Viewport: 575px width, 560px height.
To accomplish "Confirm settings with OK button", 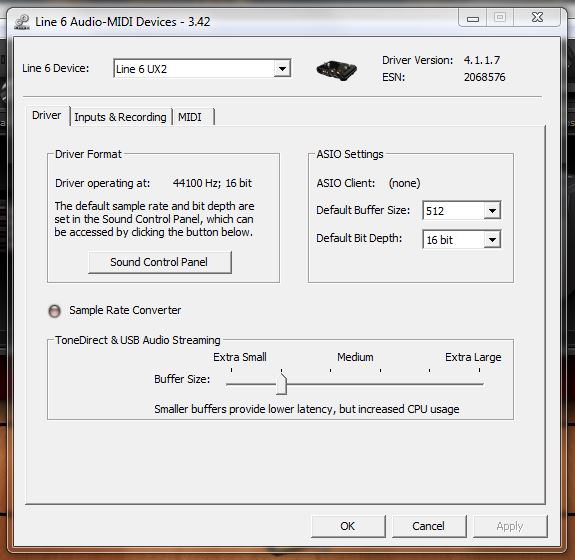I will coord(348,526).
